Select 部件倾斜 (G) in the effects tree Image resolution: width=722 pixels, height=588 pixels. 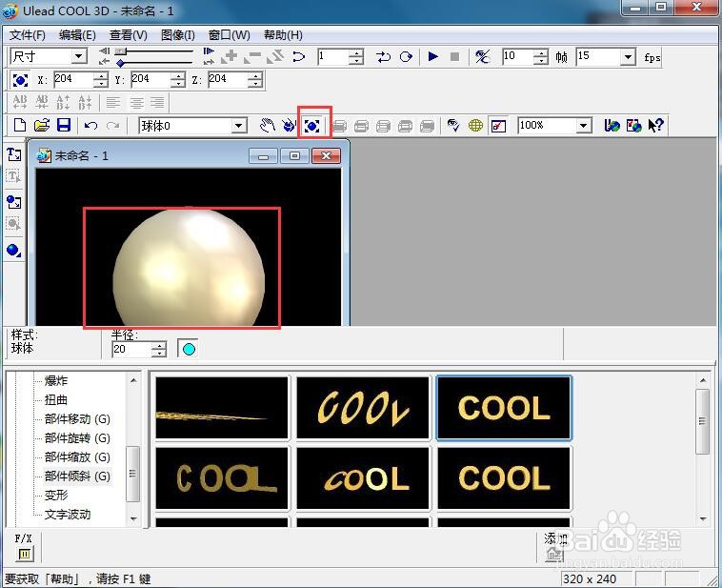click(77, 476)
